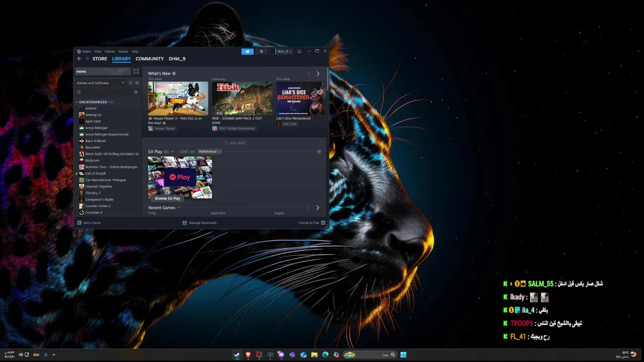Open the Steam notifications bell

pos(261,51)
